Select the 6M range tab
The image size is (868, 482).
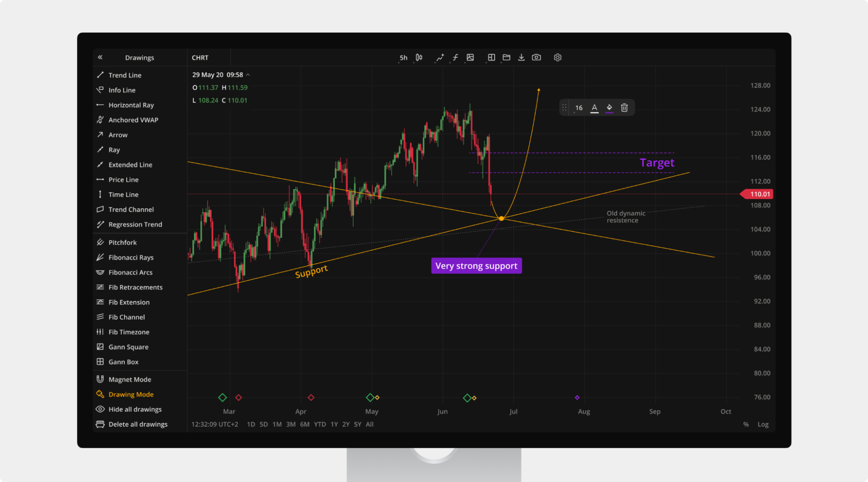click(x=305, y=424)
